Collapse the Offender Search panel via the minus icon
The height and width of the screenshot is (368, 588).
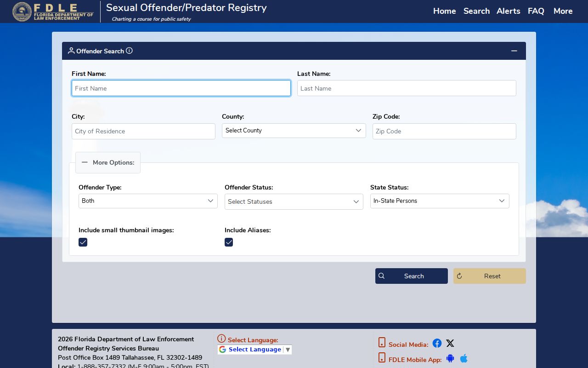[514, 51]
